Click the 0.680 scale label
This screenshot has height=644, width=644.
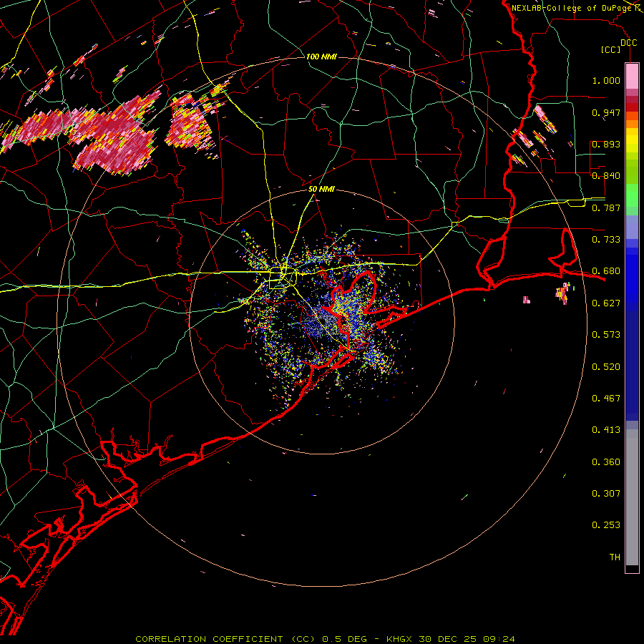[606, 271]
